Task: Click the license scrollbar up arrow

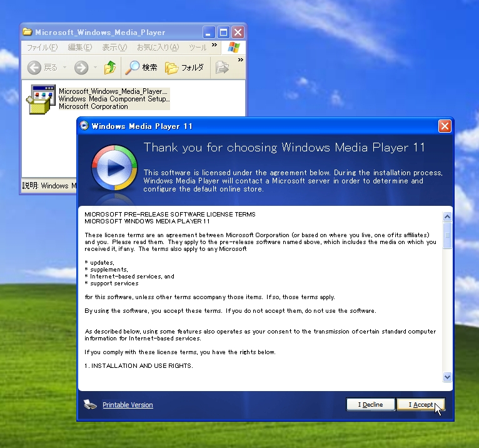Action: coord(447,216)
